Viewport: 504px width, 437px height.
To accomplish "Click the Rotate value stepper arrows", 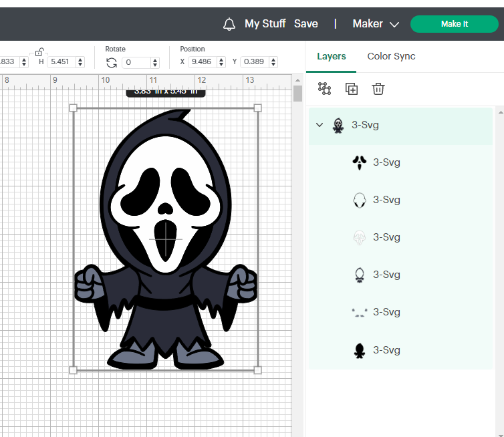I will tap(155, 63).
